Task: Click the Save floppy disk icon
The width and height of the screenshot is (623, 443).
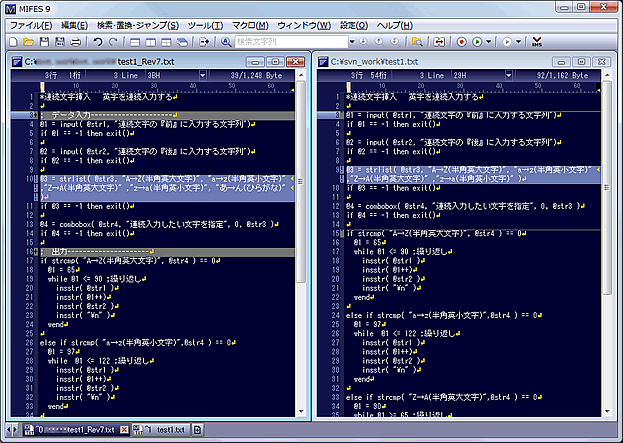Action: point(44,42)
